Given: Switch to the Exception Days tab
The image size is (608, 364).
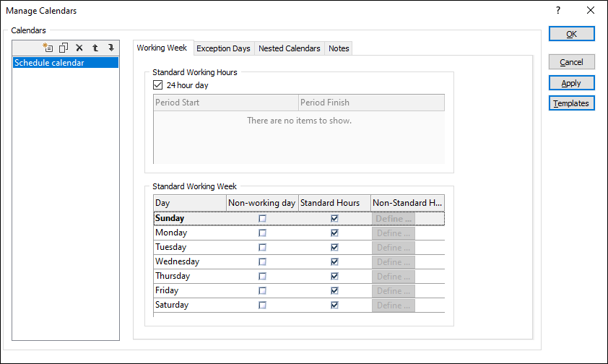Looking at the screenshot, I should pos(223,48).
